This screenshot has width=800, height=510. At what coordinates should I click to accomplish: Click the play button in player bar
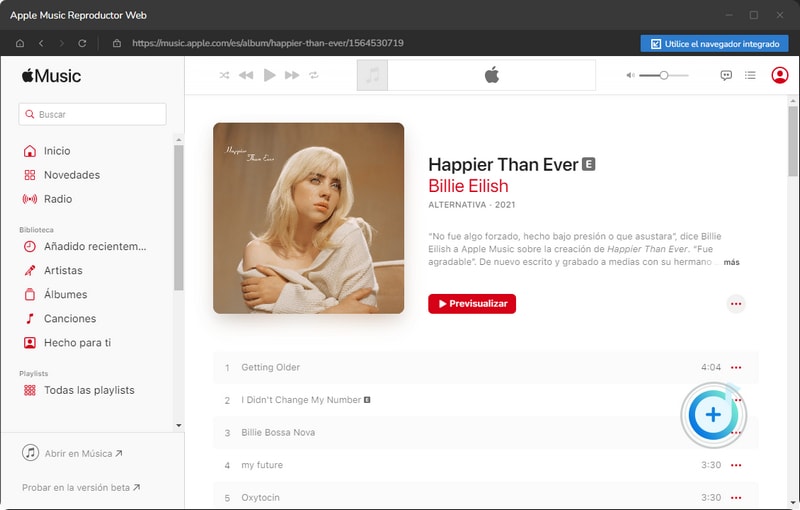point(269,75)
